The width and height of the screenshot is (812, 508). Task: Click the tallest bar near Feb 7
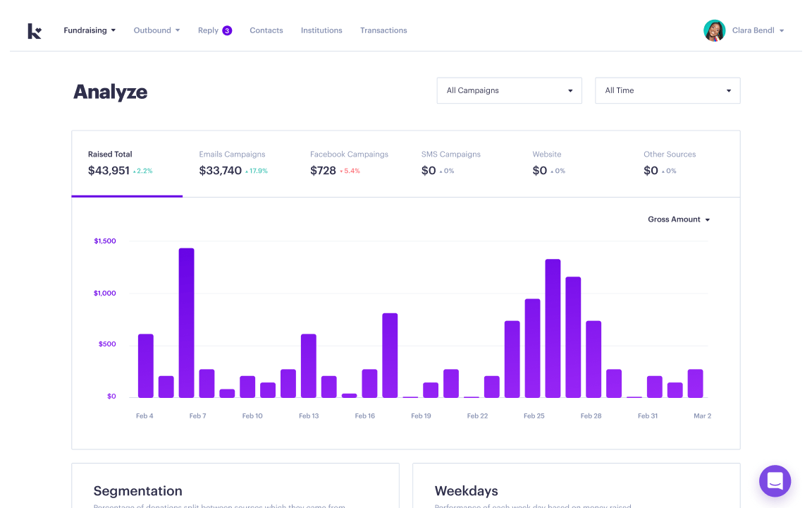186,325
